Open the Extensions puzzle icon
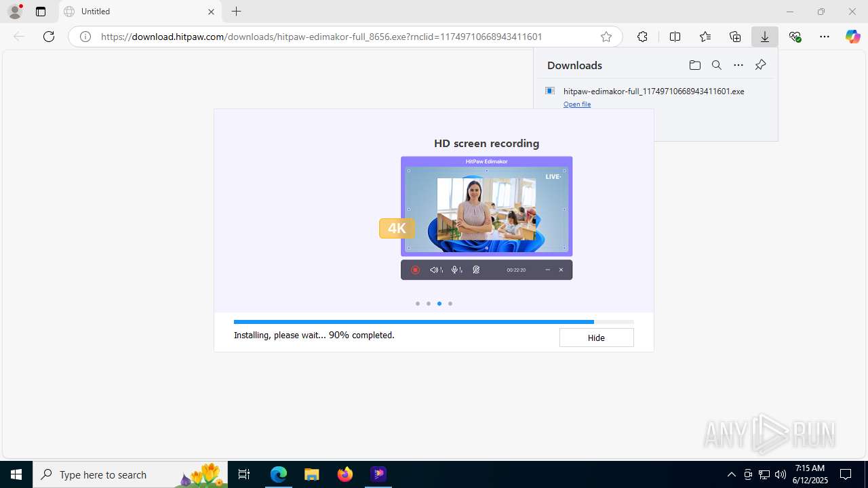 point(642,37)
